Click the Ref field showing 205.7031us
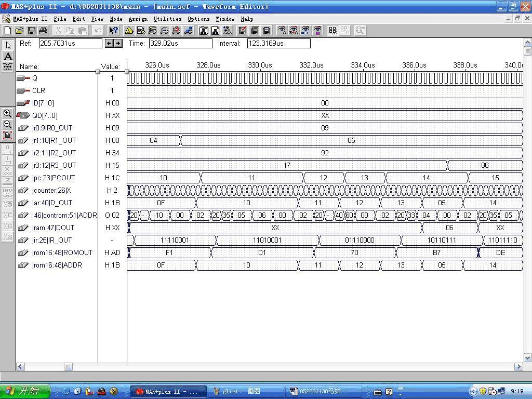Viewport: 532px width, 399px height. click(x=70, y=44)
